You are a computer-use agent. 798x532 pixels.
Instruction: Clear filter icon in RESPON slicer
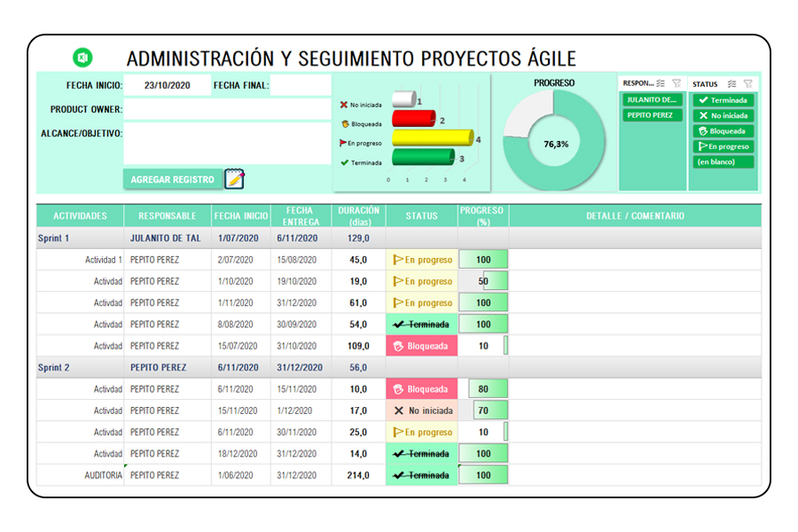coord(677,83)
